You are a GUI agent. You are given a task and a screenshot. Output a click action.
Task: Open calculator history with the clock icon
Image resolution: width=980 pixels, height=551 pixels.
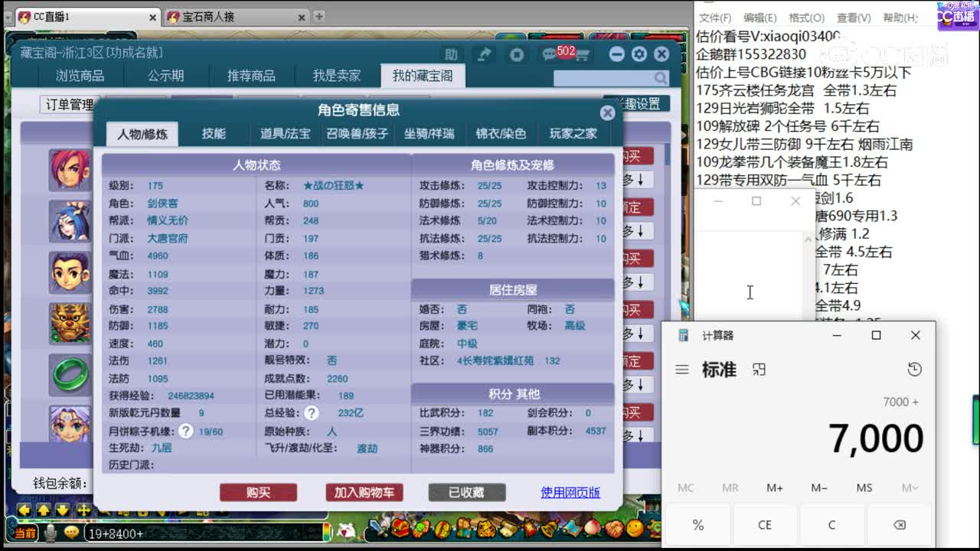tap(914, 369)
